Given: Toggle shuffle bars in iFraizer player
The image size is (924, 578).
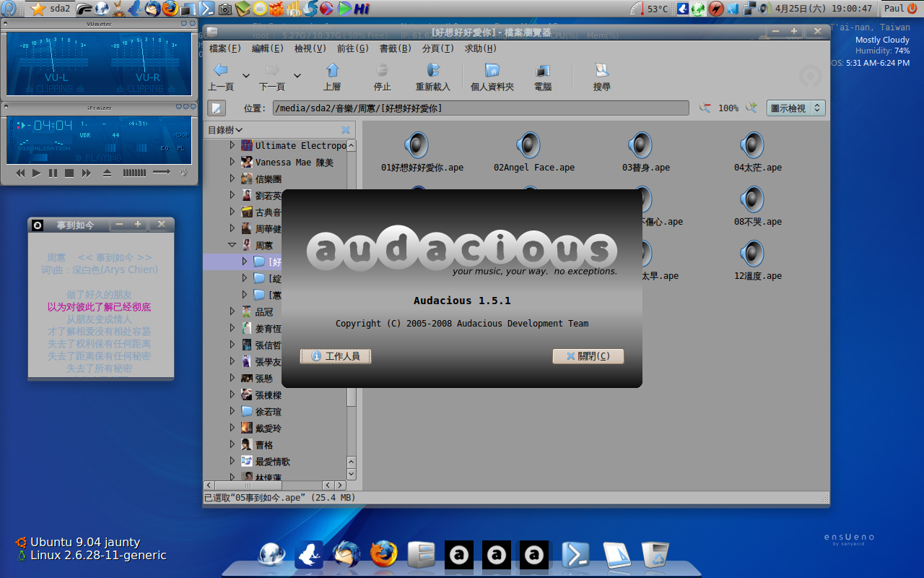Looking at the screenshot, I should pos(134,173).
